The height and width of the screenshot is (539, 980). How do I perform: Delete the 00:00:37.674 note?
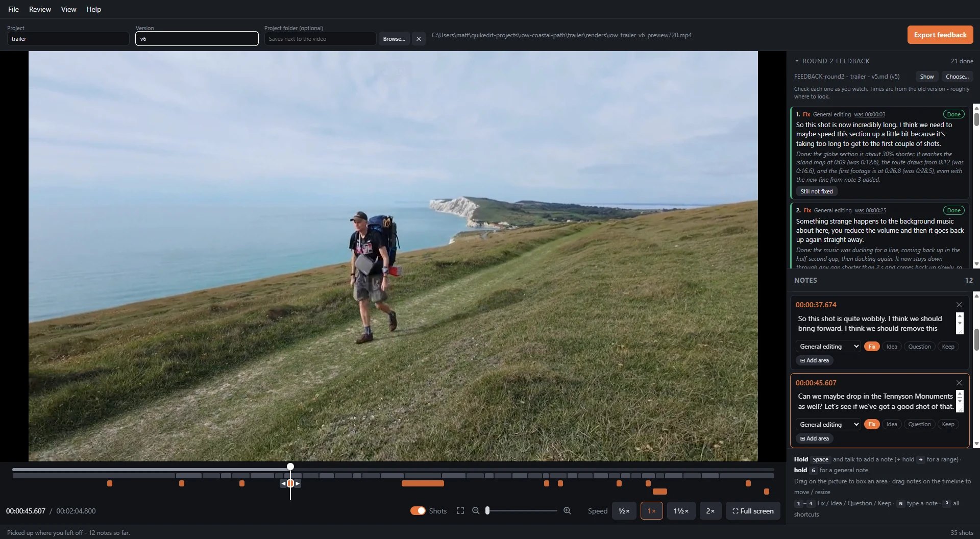click(x=959, y=305)
